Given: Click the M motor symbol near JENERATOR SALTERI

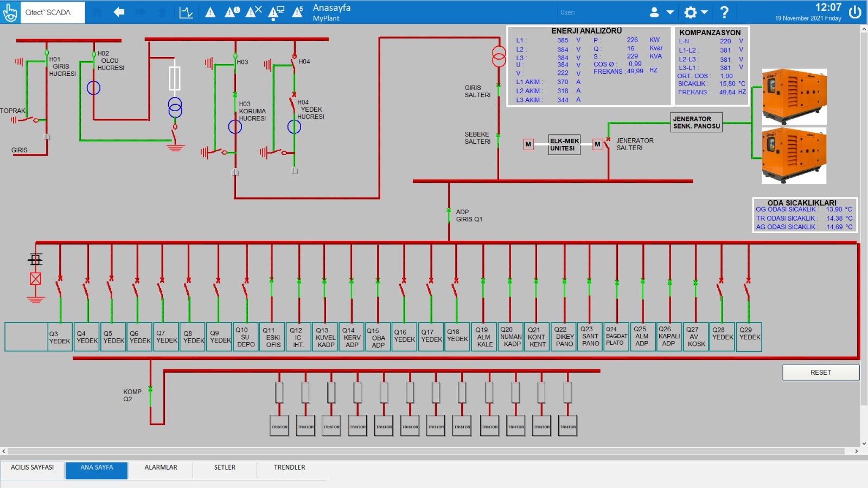Looking at the screenshot, I should point(597,144).
